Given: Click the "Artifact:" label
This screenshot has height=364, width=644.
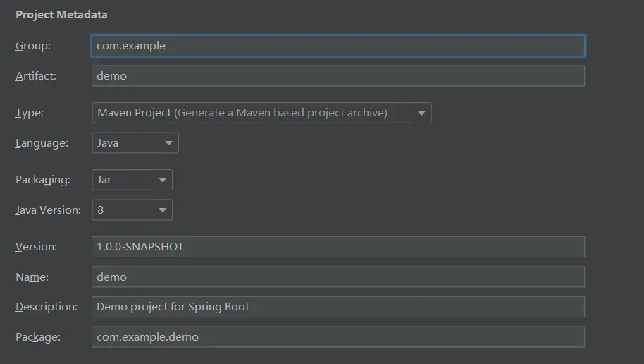Looking at the screenshot, I should click(x=36, y=76).
